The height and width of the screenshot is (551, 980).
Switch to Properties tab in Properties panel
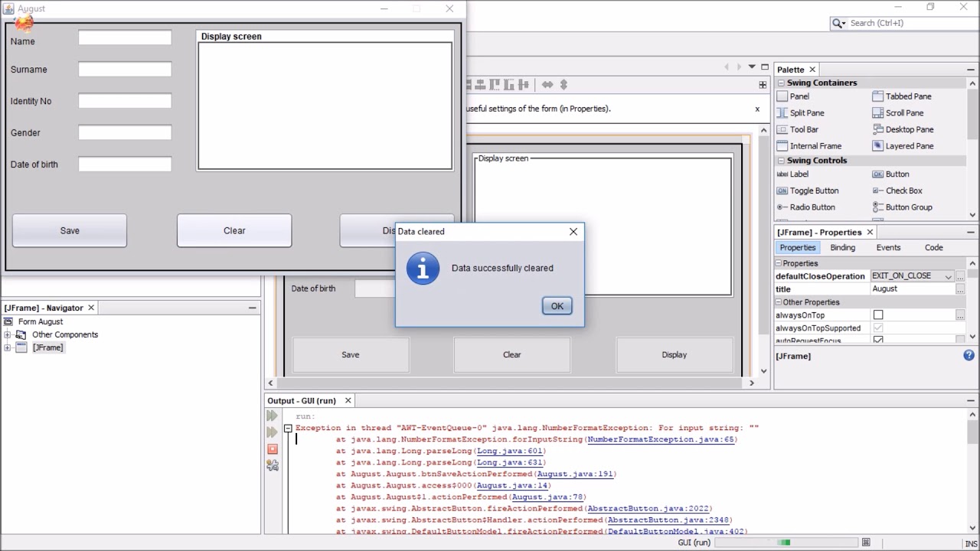point(798,248)
